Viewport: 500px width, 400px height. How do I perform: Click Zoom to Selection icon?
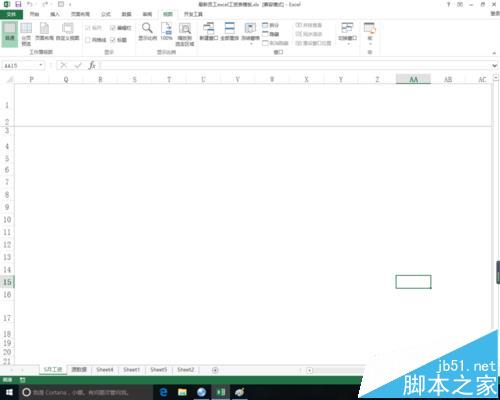tap(185, 33)
